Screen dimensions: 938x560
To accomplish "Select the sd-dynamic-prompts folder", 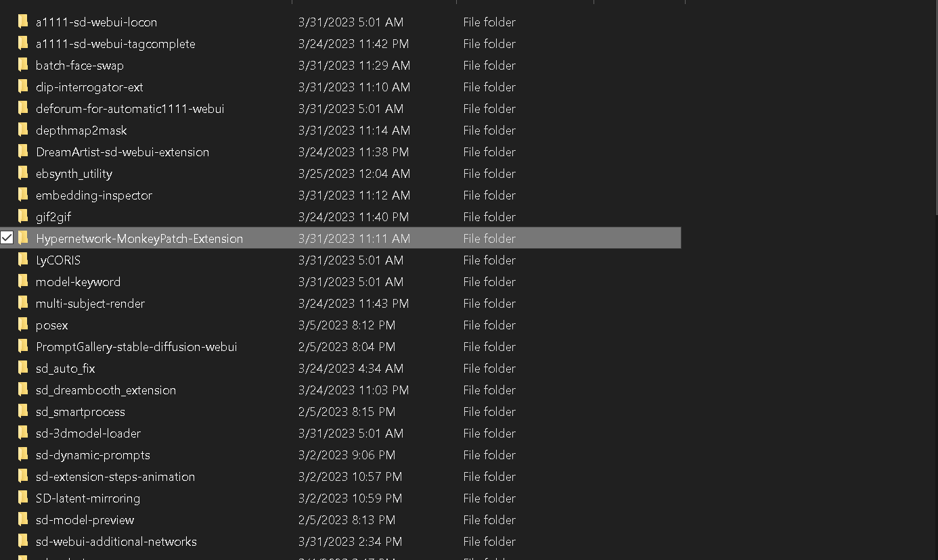I will coord(93,454).
